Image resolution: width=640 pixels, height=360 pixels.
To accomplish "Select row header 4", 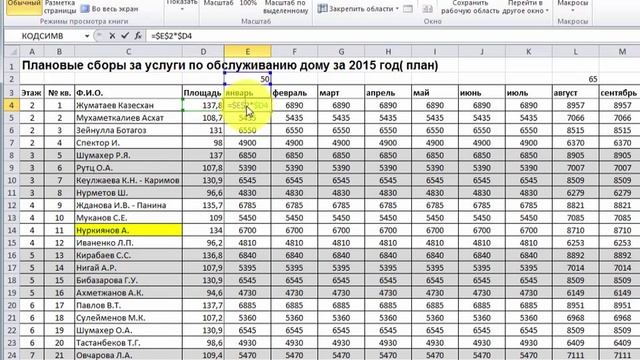I will coord(11,105).
